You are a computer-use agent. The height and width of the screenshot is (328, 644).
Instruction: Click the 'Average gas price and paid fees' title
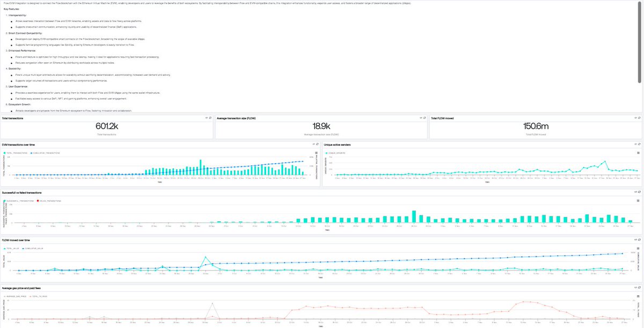(x=21, y=288)
